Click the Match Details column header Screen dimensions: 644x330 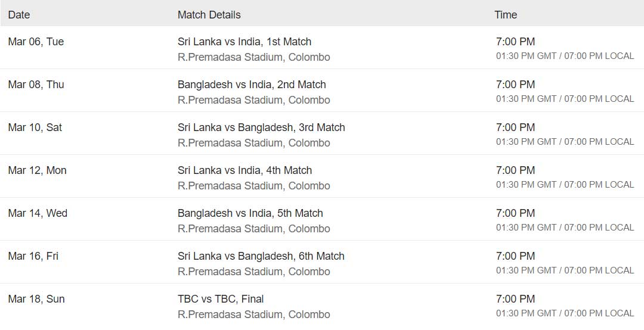209,15
